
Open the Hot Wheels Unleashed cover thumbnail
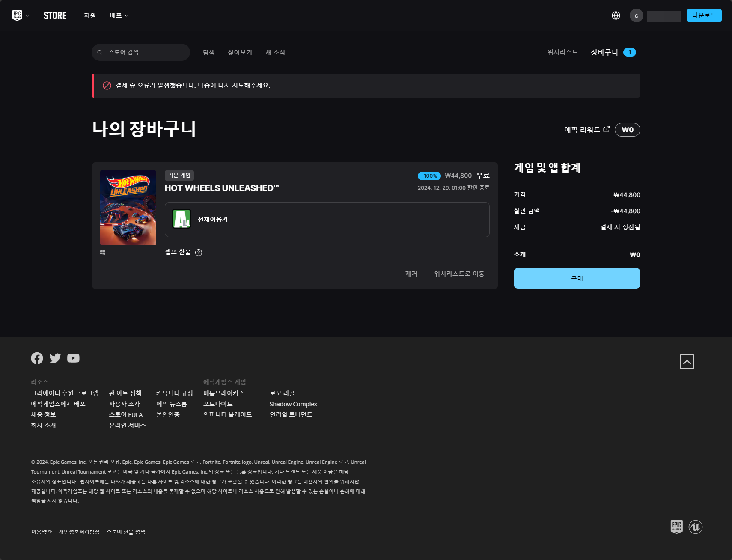[128, 208]
